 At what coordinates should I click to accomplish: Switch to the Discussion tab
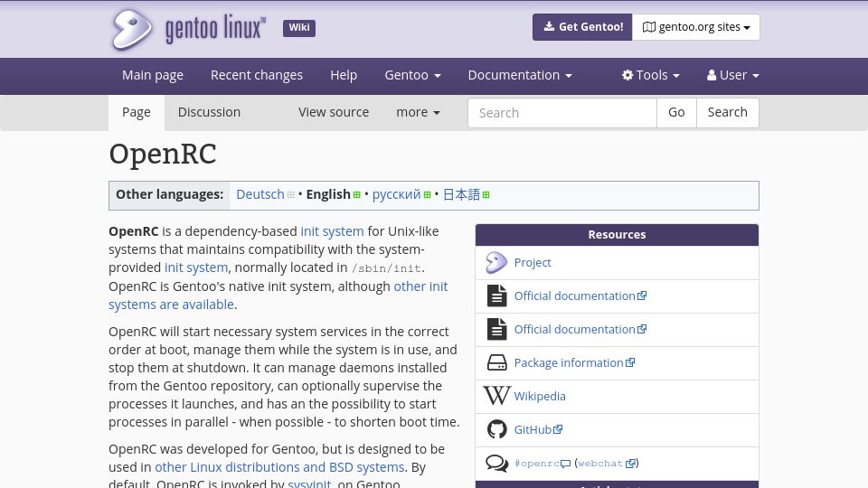[x=209, y=112]
